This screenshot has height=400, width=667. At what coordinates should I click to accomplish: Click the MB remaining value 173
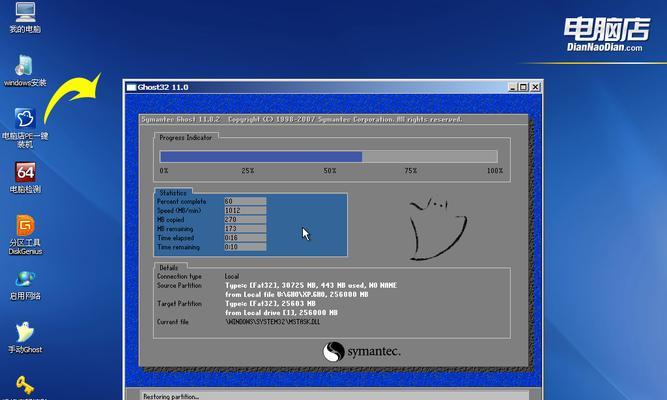pos(245,229)
